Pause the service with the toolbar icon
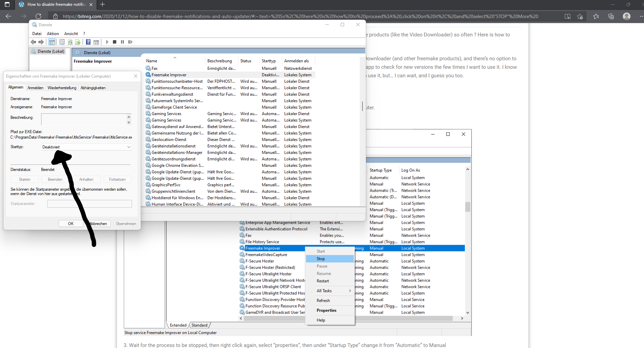The width and height of the screenshot is (644, 348). click(x=122, y=42)
